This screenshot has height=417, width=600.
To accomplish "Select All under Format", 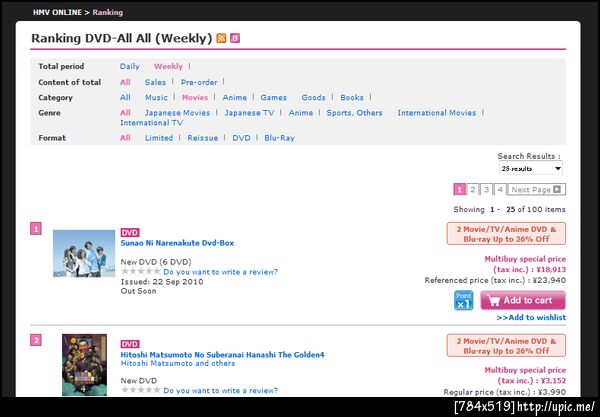I will (125, 138).
